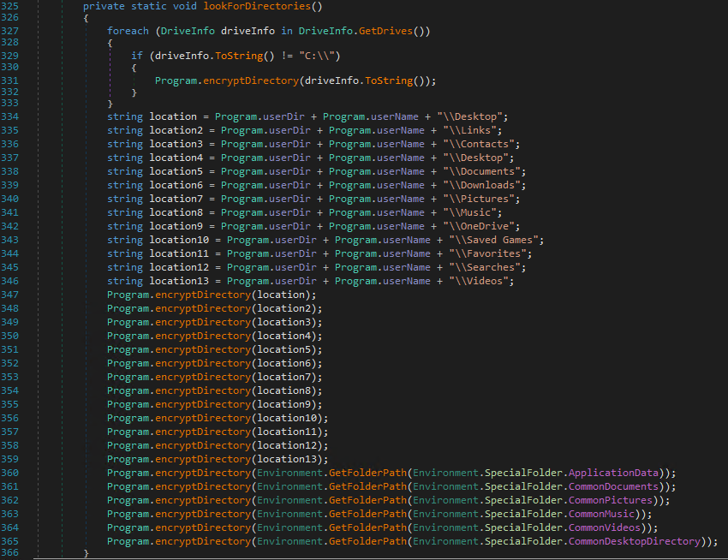Click line number 347 in the gutter
This screenshot has width=728, height=560.
coord(9,295)
